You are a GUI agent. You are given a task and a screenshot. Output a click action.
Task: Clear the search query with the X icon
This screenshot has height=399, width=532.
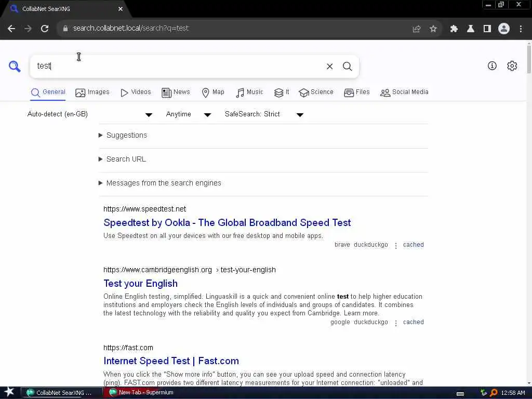(329, 66)
